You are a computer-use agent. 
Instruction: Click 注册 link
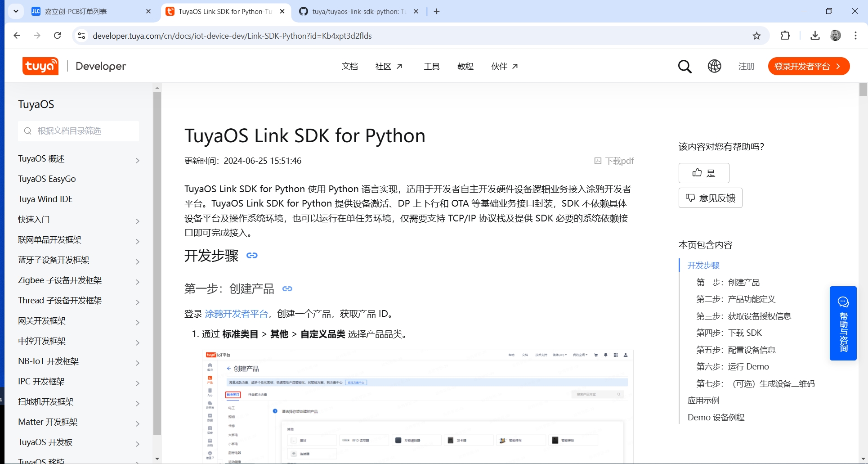[x=746, y=67]
